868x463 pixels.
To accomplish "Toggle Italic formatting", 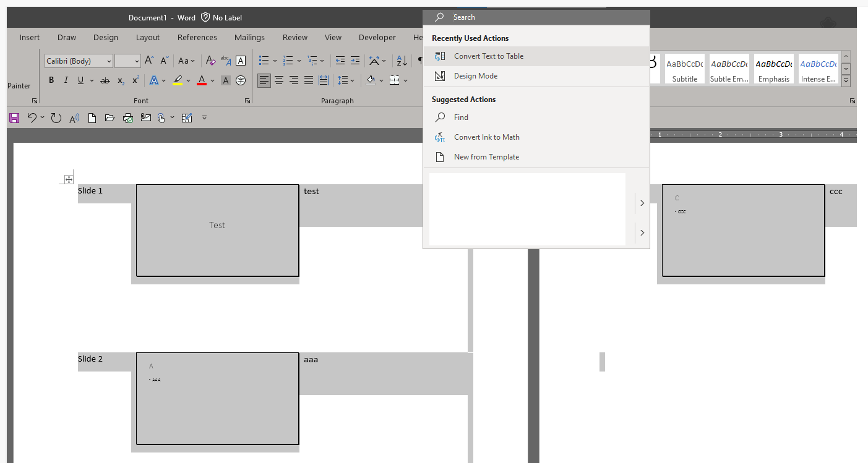I will coord(66,80).
